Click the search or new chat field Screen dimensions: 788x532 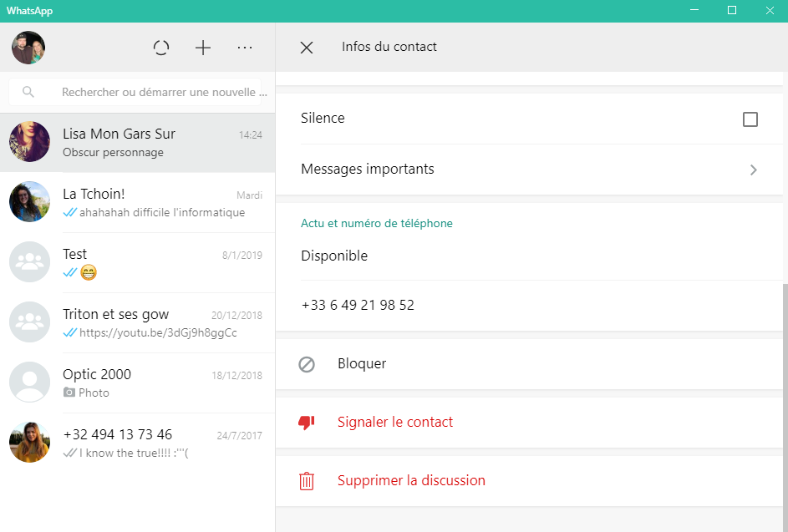[x=159, y=92]
